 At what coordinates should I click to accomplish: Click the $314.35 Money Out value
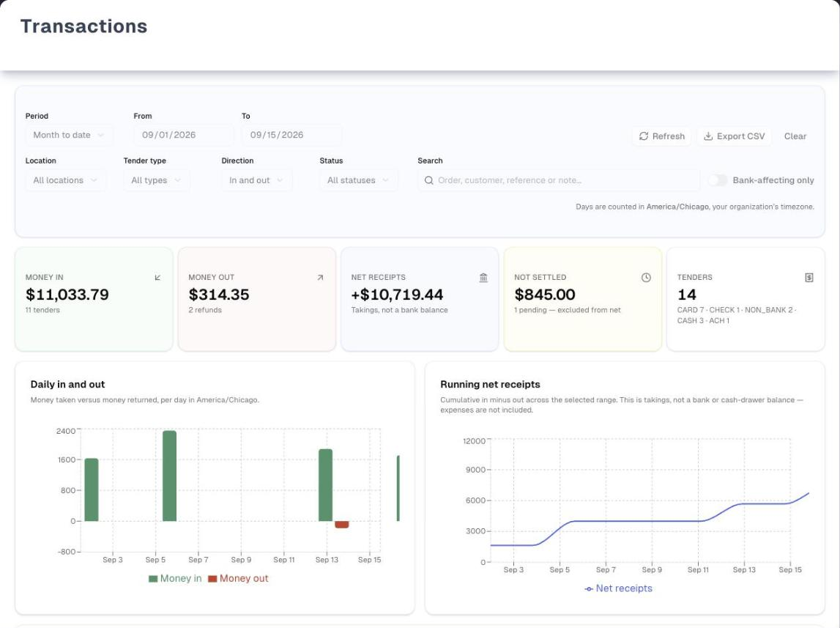[x=218, y=294]
